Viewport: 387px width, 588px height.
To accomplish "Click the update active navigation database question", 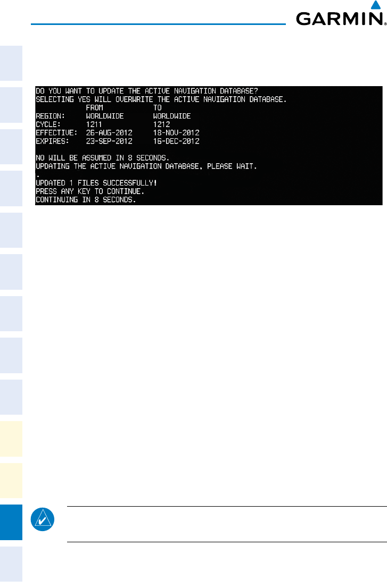I will [x=147, y=91].
